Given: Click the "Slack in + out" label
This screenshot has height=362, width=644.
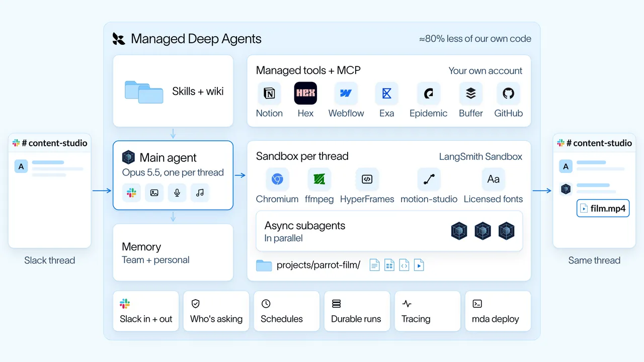Looking at the screenshot, I should (x=146, y=319).
